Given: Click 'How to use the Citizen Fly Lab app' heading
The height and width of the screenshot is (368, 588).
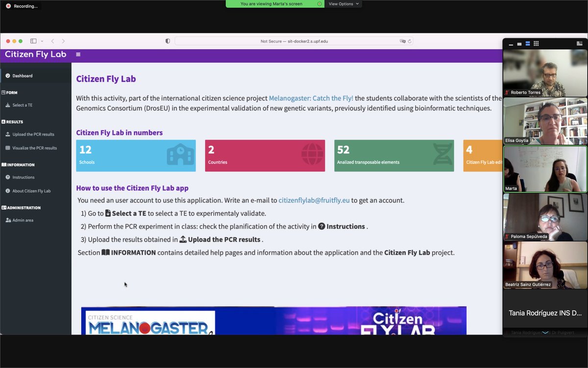Looking at the screenshot, I should point(132,188).
